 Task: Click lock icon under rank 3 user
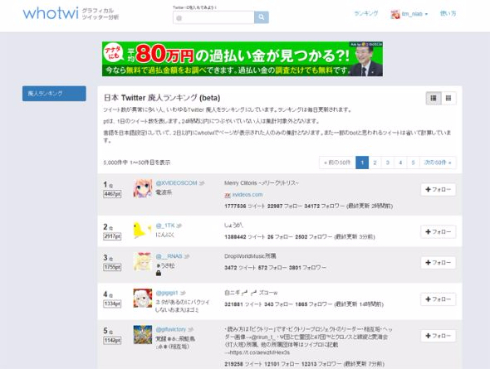[159, 273]
